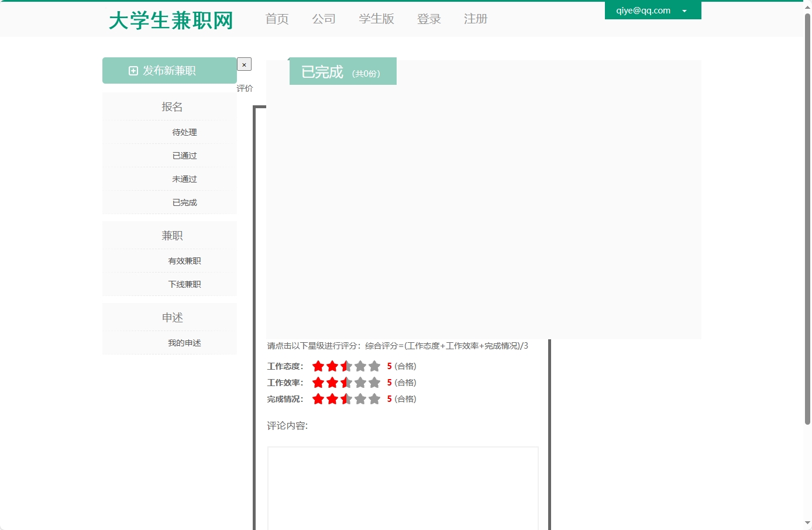Viewport: 812px width, 530px height.
Task: Click the 登录 login link
Action: point(429,19)
